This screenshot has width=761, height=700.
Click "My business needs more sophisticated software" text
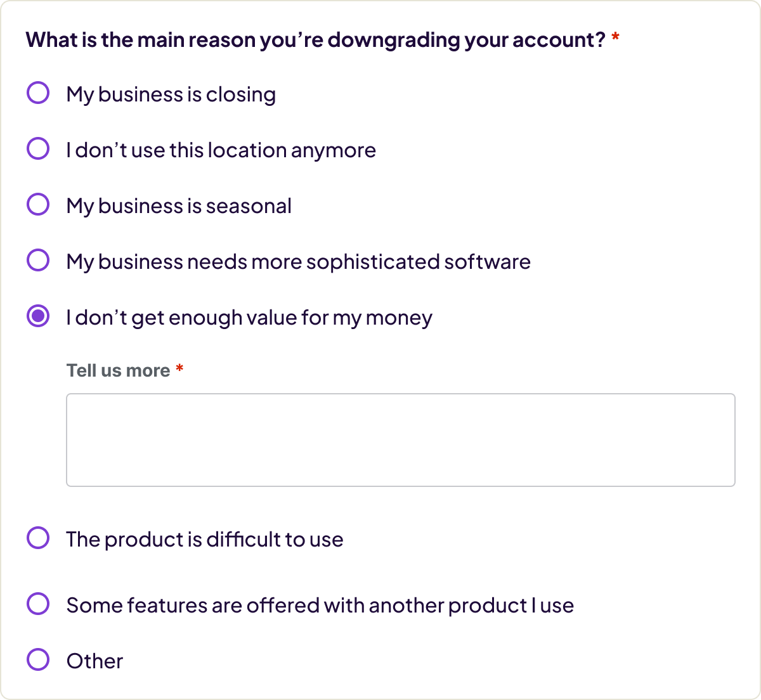point(298,262)
